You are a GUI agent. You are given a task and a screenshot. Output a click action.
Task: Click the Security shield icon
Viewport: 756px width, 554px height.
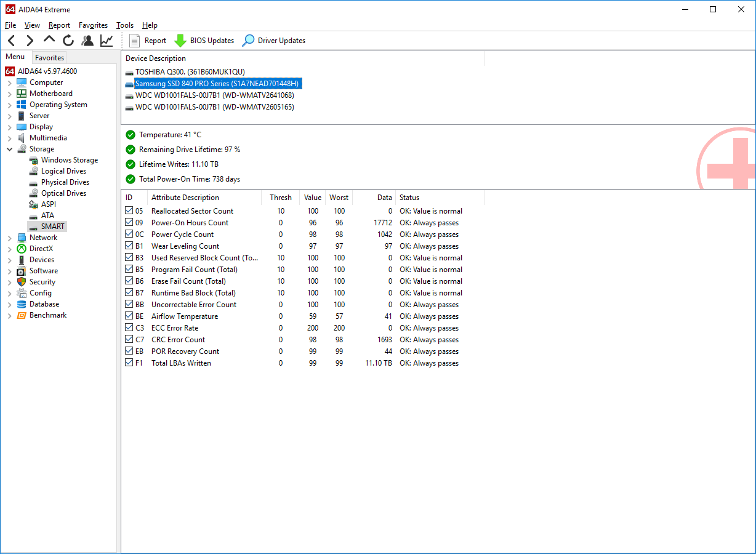[22, 282]
